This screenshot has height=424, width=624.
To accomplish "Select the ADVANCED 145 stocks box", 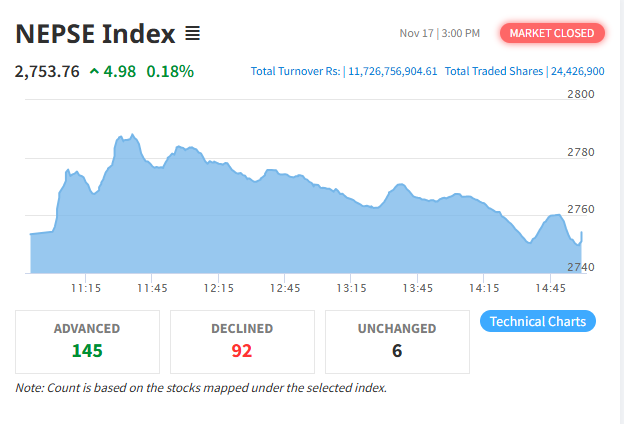I will pyautogui.click(x=87, y=340).
